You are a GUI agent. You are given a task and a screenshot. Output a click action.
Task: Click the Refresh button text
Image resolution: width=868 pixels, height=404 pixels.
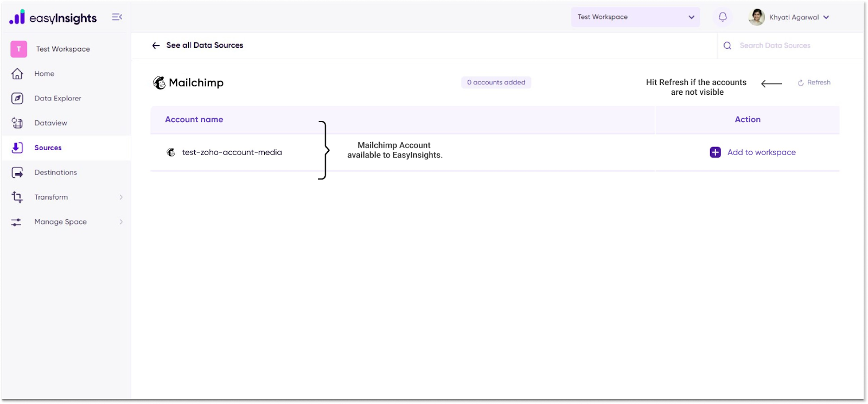(x=819, y=82)
